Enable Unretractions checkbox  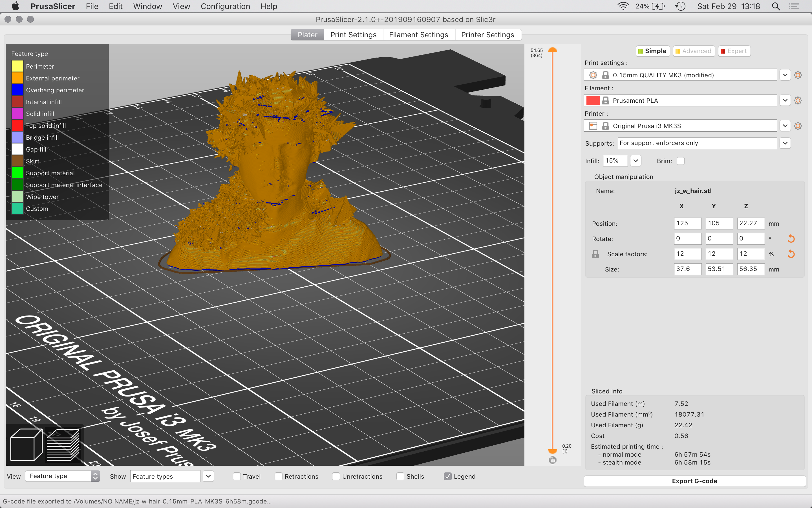tap(336, 476)
